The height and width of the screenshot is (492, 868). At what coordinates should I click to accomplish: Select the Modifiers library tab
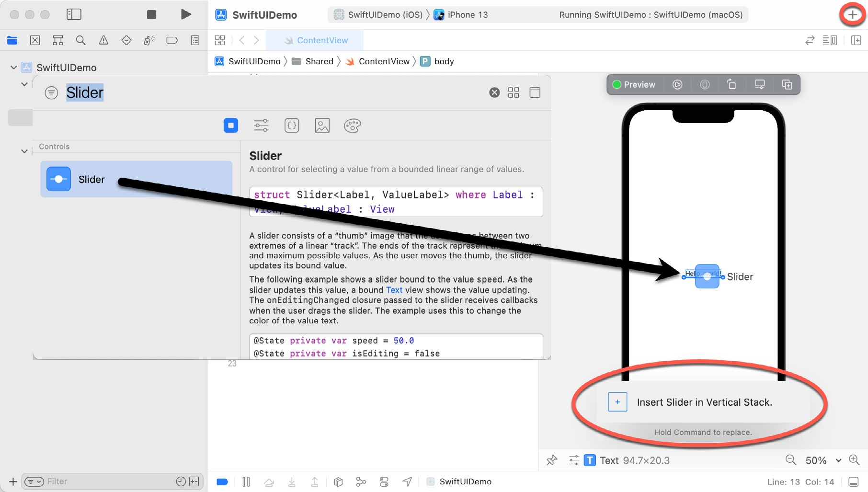[x=261, y=126]
